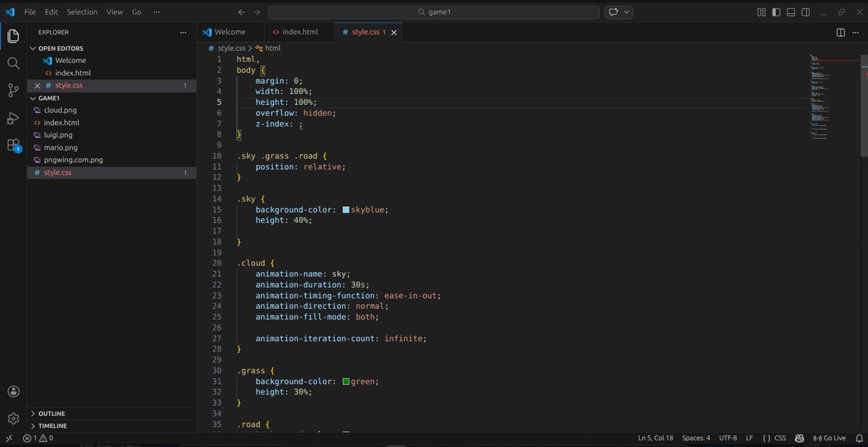
Task: Collapse the Open Editors section
Action: [61, 48]
